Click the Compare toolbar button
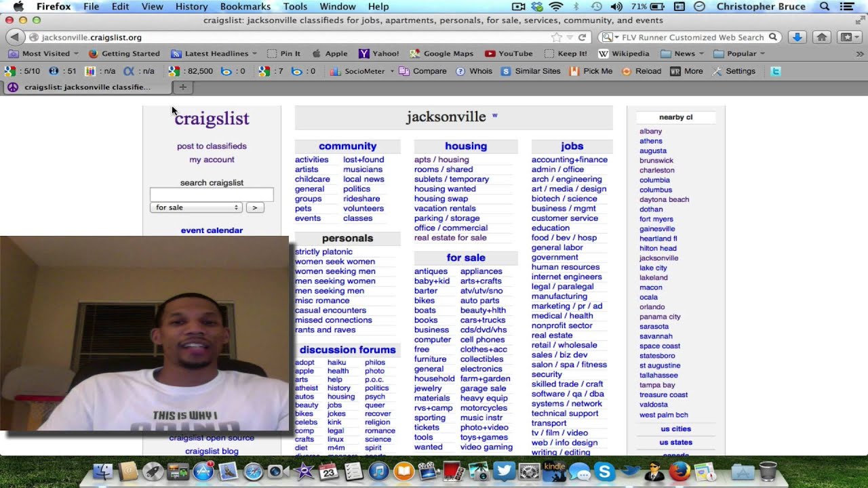868x488 pixels. [x=422, y=71]
